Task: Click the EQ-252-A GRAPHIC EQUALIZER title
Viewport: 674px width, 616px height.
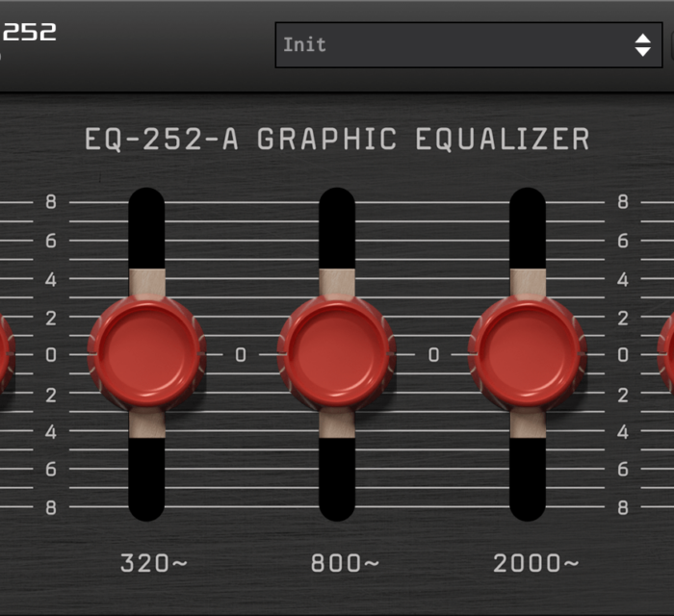Action: 337,140
